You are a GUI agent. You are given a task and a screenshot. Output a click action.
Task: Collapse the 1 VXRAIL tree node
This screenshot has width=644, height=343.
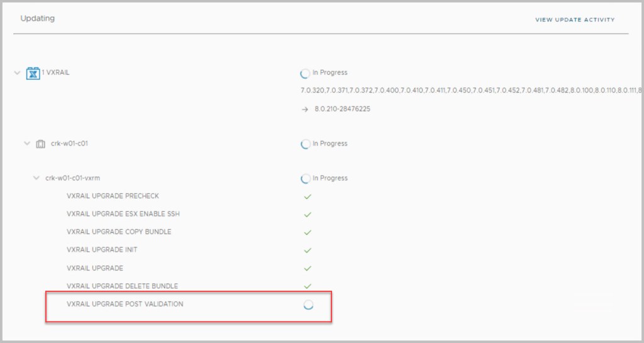17,73
